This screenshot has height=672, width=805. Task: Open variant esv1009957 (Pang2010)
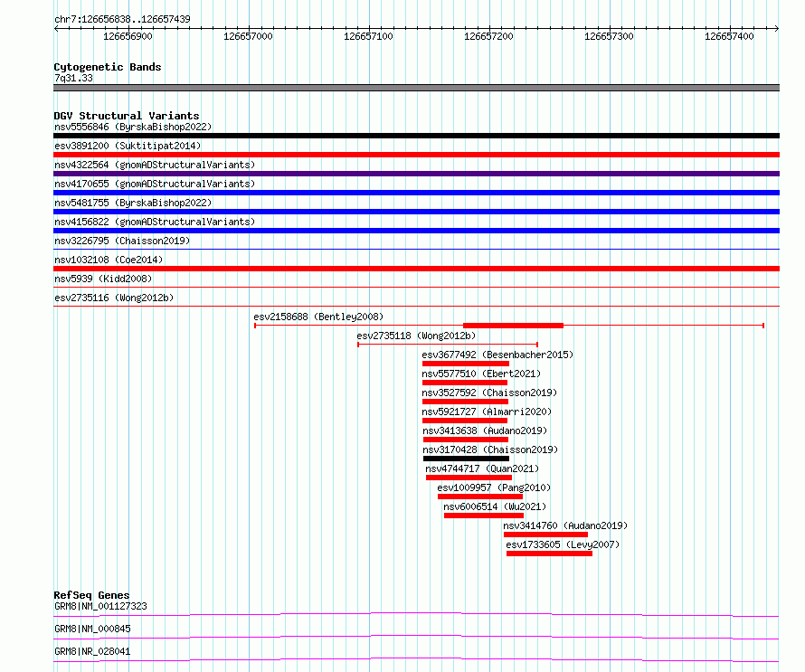click(494, 487)
